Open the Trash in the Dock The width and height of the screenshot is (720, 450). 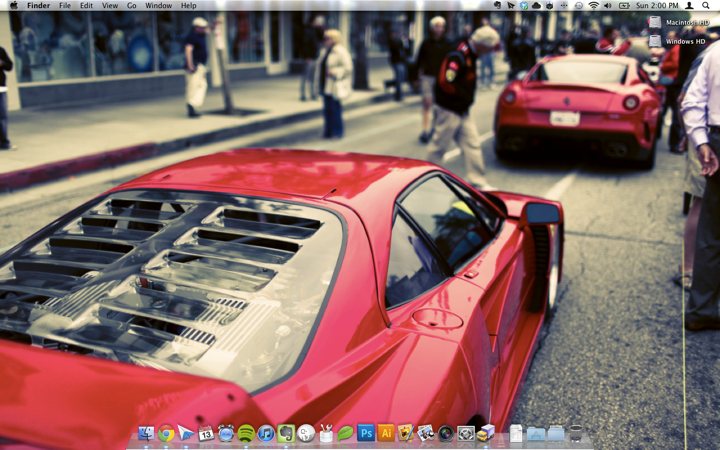(x=575, y=433)
